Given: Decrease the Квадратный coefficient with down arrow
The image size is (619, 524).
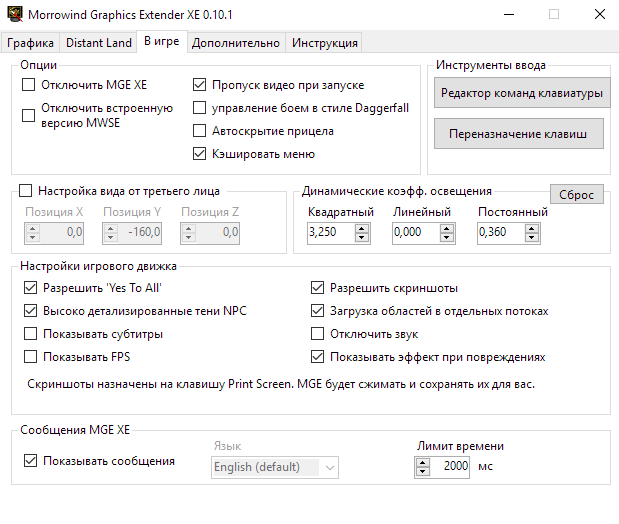Looking at the screenshot, I should click(x=362, y=237).
